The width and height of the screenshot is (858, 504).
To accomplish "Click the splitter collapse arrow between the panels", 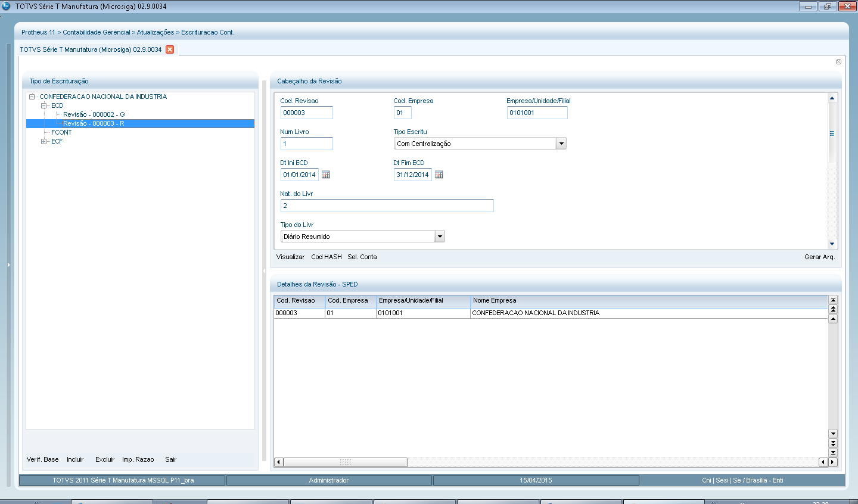I will pos(265,271).
